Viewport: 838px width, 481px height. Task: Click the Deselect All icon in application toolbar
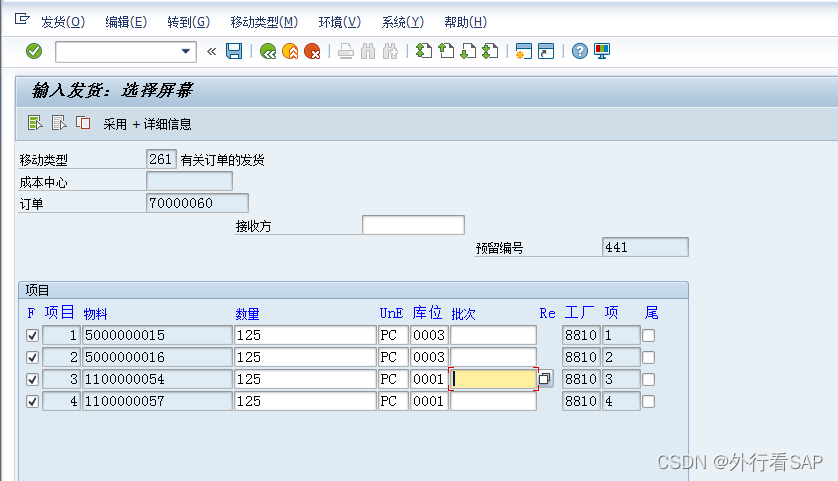pyautogui.click(x=59, y=123)
